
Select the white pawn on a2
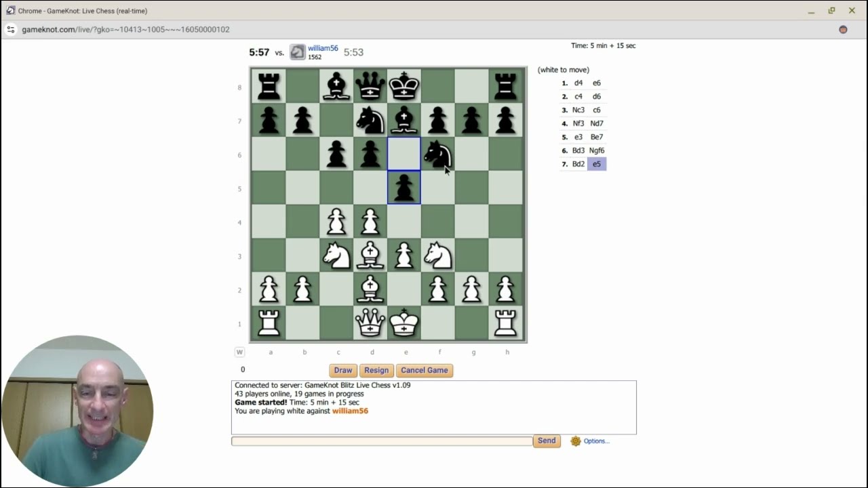click(269, 289)
